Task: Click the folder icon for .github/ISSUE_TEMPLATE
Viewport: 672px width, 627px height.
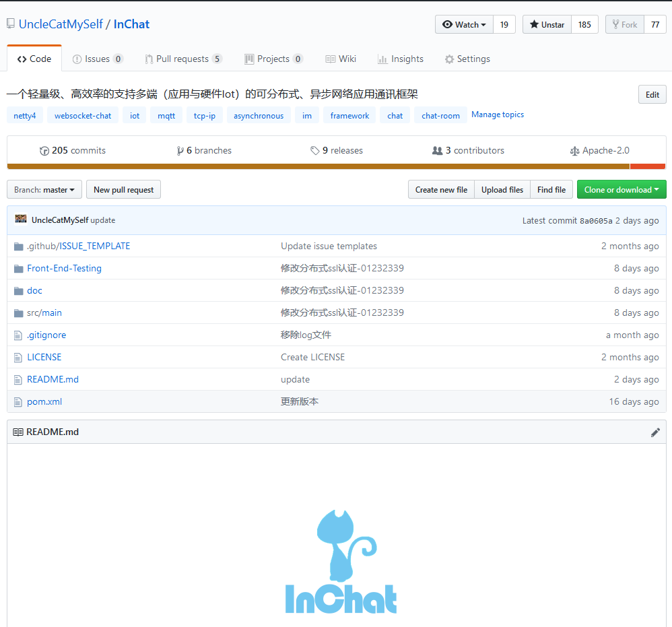Action: (x=18, y=246)
